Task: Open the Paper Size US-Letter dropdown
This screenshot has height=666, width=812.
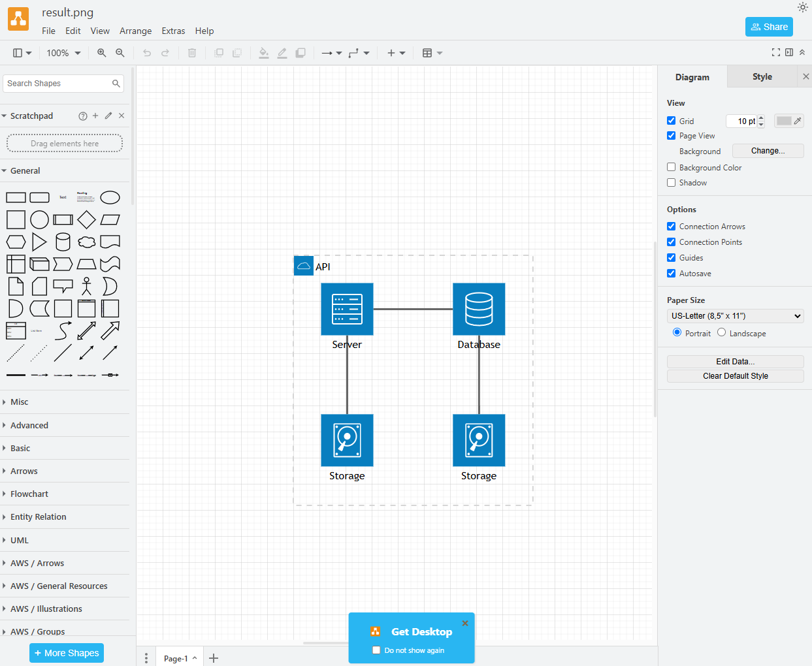Action: coord(736,316)
